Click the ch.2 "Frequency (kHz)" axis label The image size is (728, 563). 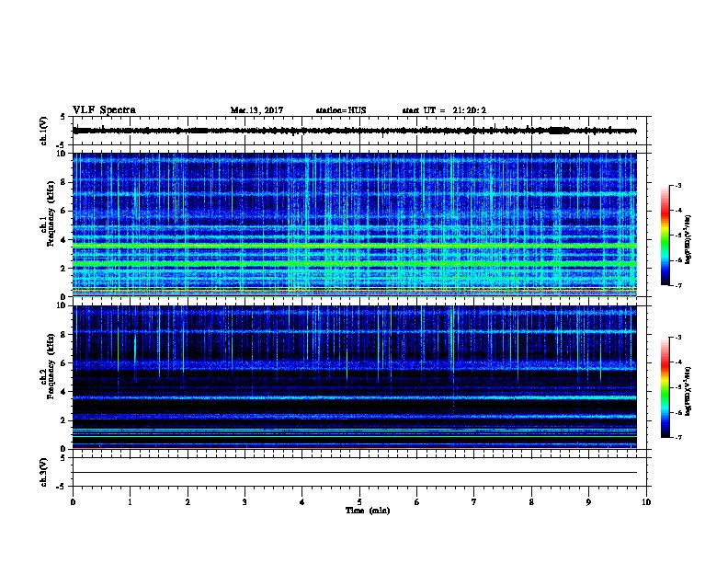click(x=51, y=366)
